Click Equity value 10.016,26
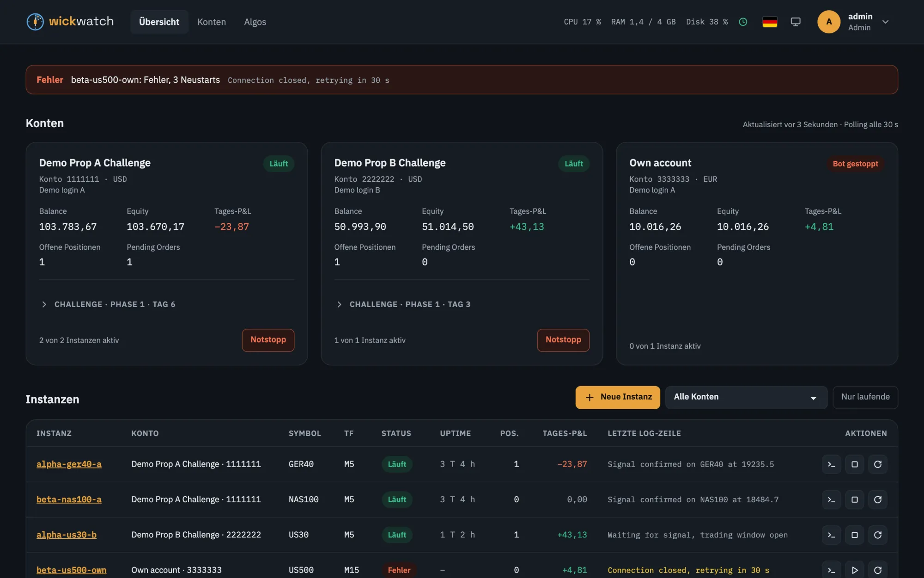Viewport: 924px width, 578px height. pos(742,227)
